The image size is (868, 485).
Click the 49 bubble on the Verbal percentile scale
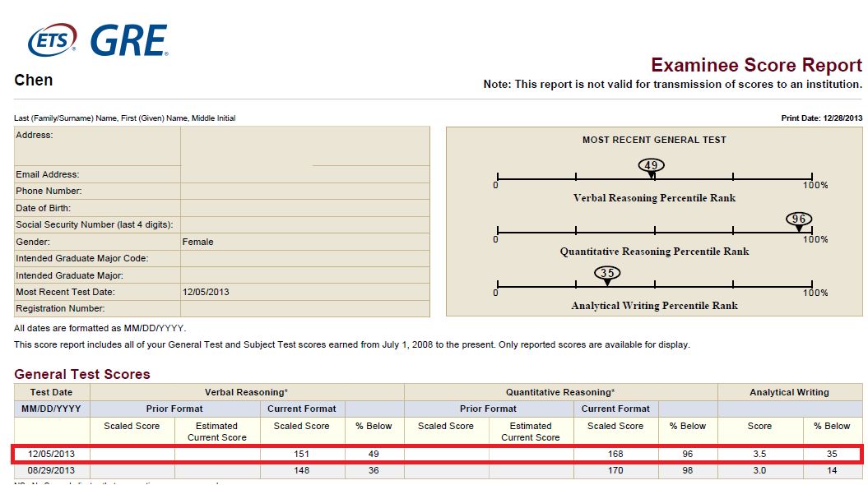point(651,165)
